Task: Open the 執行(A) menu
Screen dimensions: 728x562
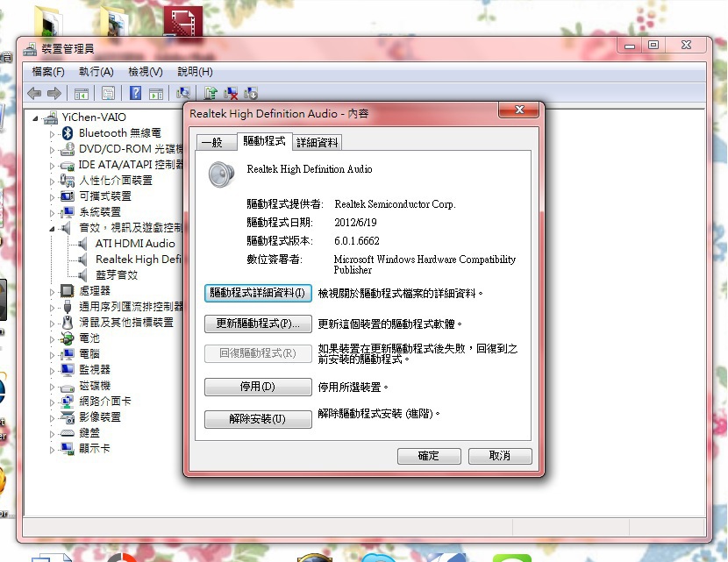Action: click(x=96, y=72)
